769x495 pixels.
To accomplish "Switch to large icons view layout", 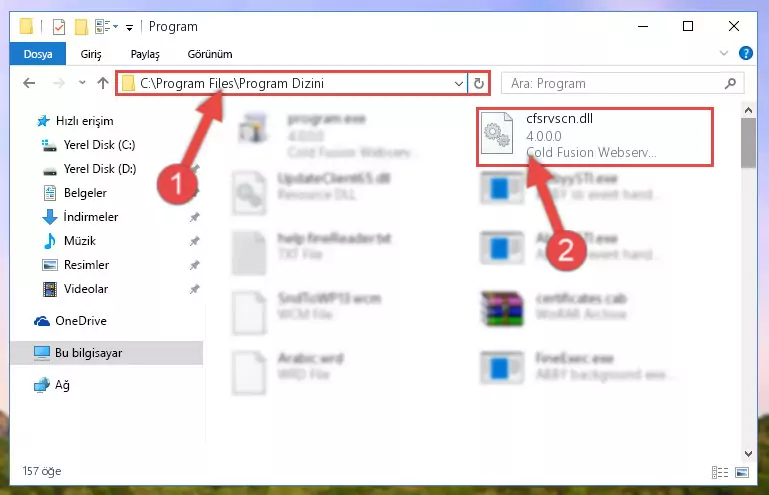I will [742, 472].
